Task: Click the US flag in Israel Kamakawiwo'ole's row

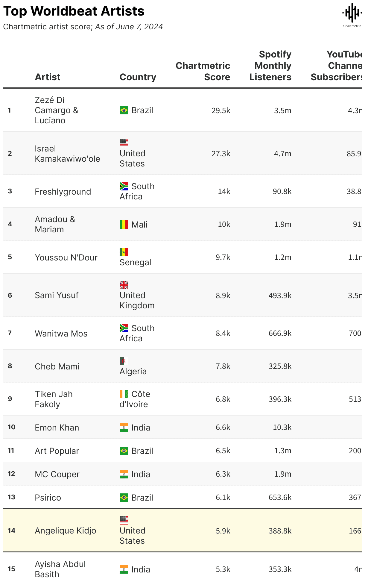Action: pos(124,143)
